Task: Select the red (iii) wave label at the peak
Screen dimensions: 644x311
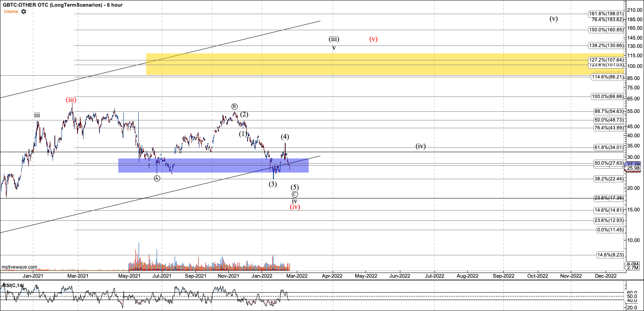Action: tap(71, 100)
